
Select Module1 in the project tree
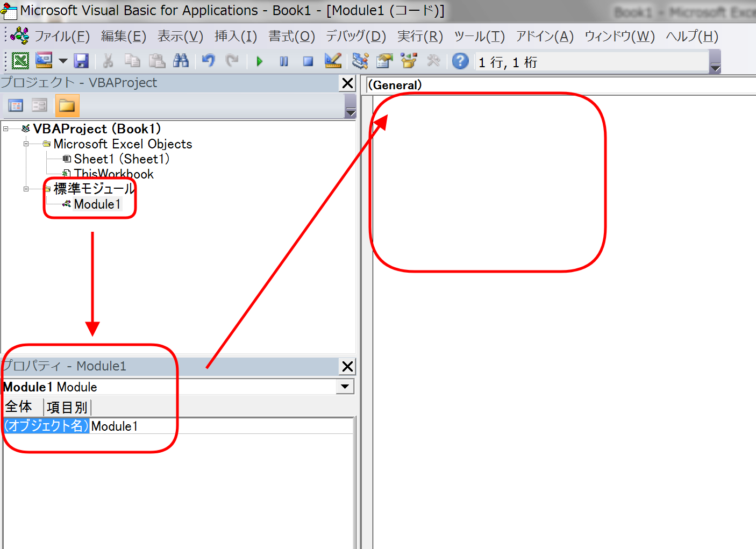pyautogui.click(x=97, y=204)
